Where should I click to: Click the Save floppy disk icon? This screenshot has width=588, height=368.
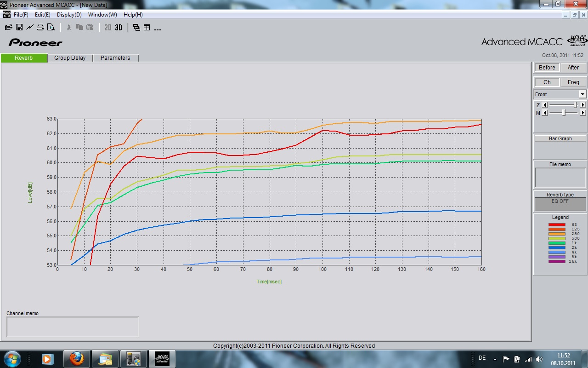pyautogui.click(x=19, y=27)
